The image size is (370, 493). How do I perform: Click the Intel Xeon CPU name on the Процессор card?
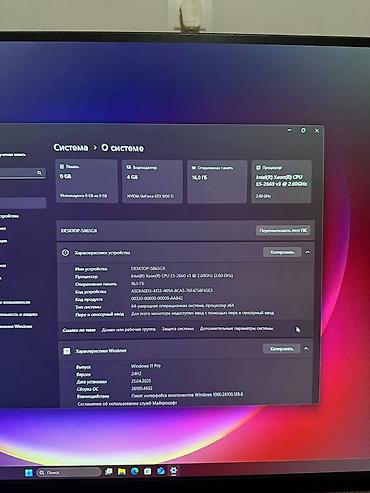[x=281, y=180]
